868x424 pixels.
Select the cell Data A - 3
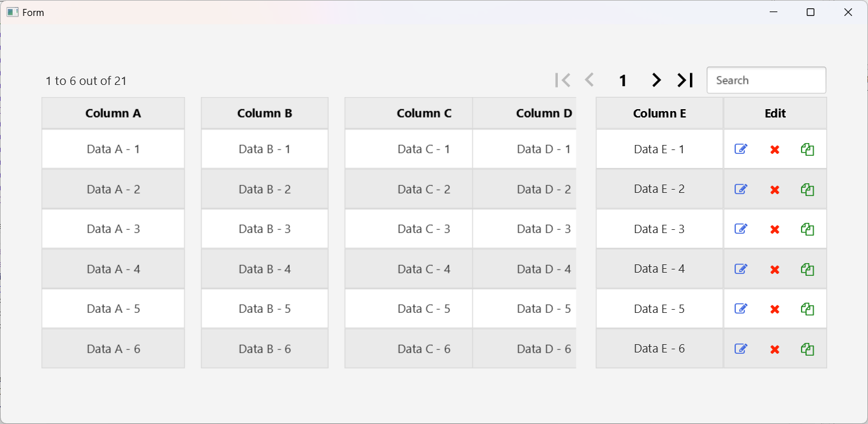click(x=113, y=229)
